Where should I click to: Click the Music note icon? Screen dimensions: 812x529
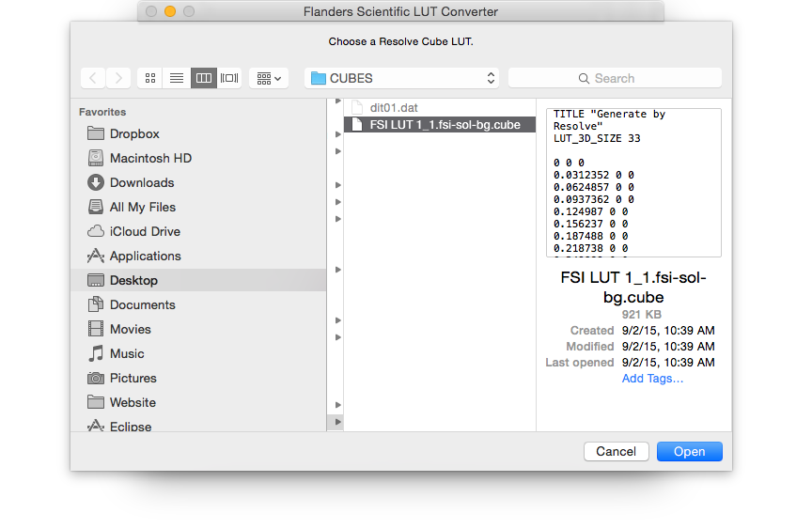coord(95,353)
